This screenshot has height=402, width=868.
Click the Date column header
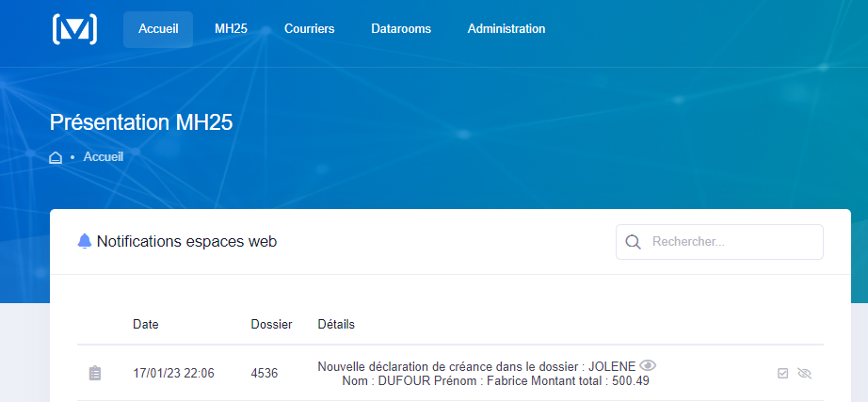[x=146, y=325]
